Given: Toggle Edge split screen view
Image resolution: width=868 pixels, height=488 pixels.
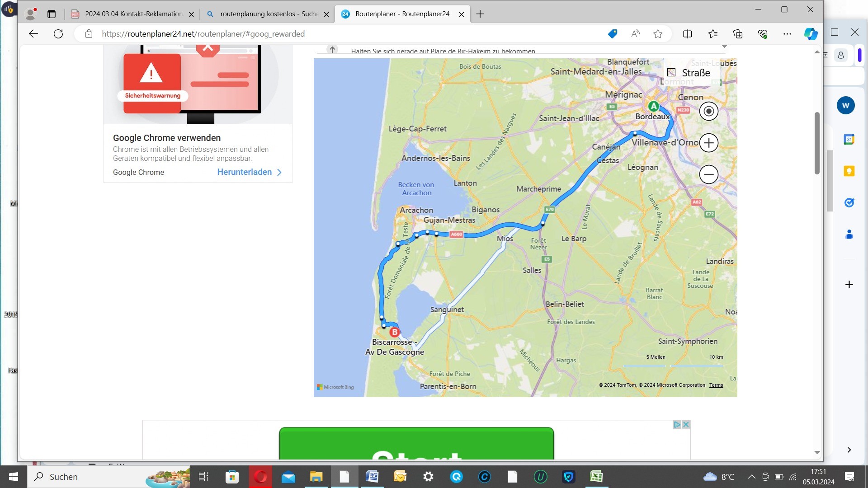Looking at the screenshot, I should click(x=687, y=34).
